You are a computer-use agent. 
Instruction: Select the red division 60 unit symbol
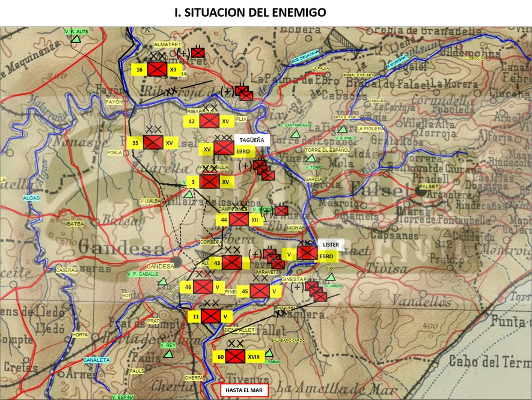pyautogui.click(x=235, y=356)
